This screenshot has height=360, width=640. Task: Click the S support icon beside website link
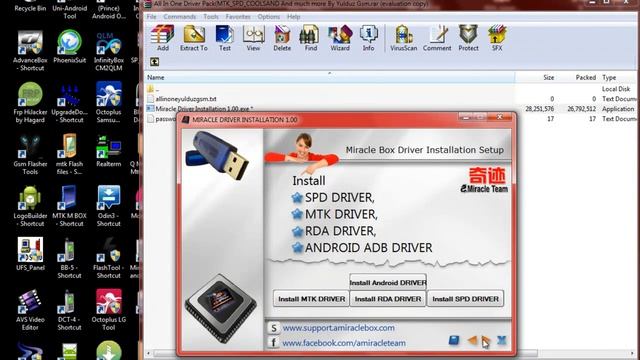pyautogui.click(x=273, y=328)
